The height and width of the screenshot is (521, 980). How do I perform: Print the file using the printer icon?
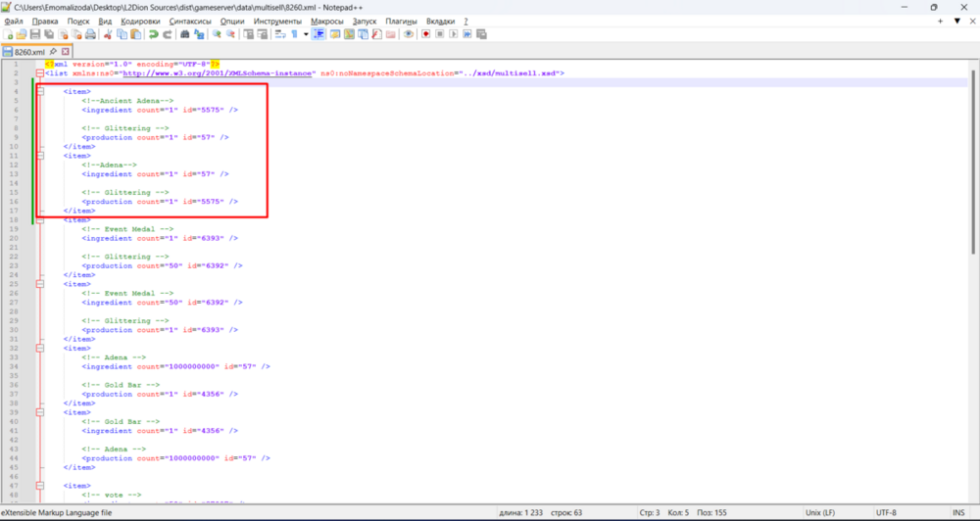(x=90, y=34)
